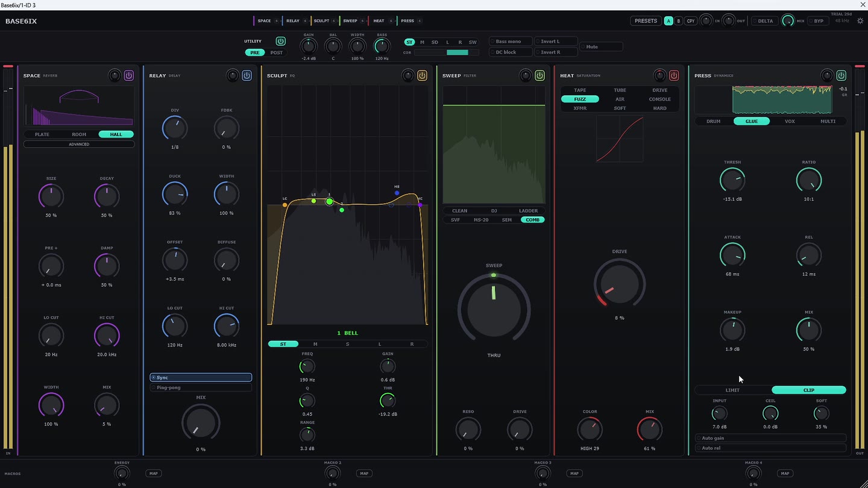The image size is (868, 488).
Task: Copy A/B state with CPY
Action: (691, 20)
